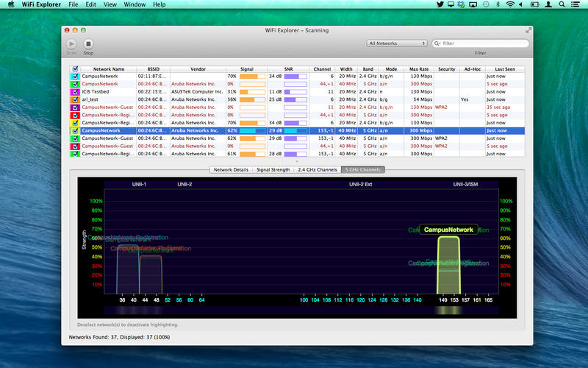Open the battery status menu bar icon
The width and height of the screenshot is (588, 368).
pyautogui.click(x=535, y=4)
